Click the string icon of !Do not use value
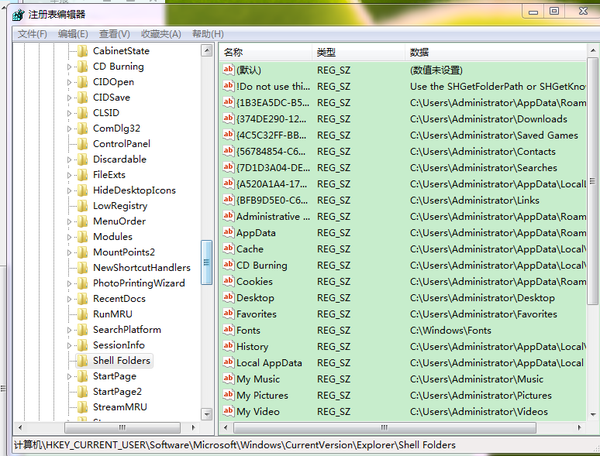Viewport: 600px width, 456px height. 228,86
